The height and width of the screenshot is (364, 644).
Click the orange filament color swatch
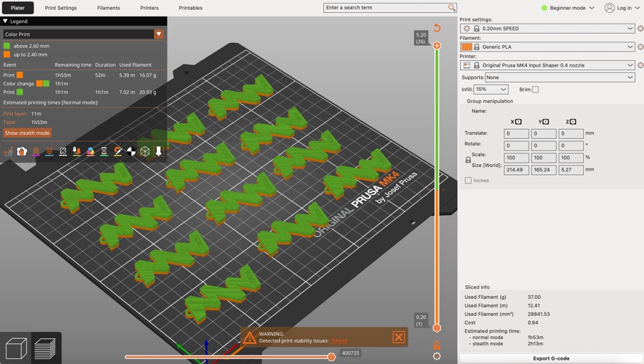point(467,47)
